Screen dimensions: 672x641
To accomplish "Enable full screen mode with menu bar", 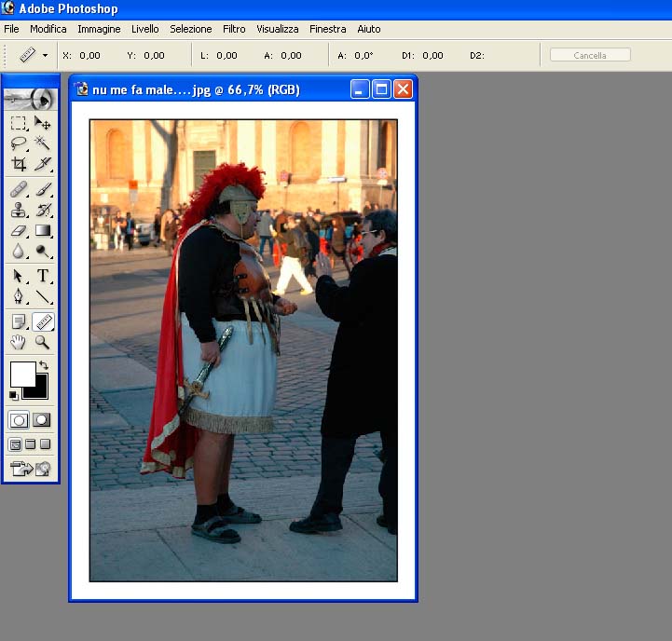I will pos(30,444).
